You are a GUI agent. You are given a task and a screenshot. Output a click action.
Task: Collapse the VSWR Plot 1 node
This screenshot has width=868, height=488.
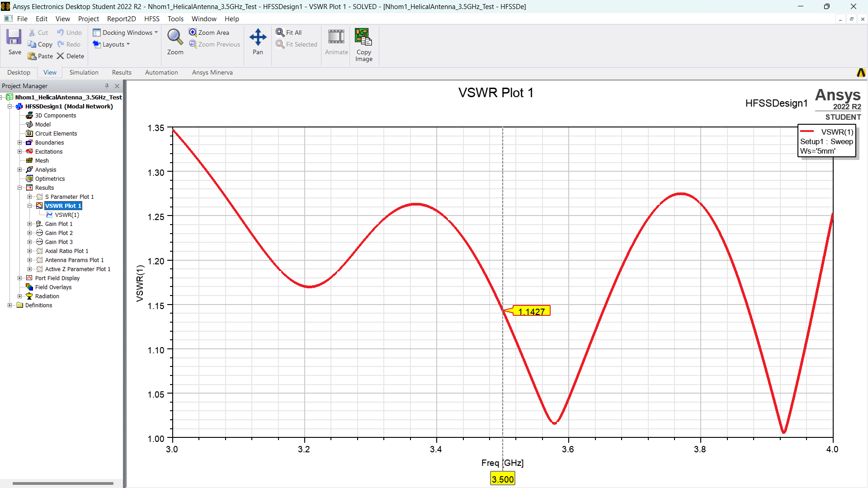pos(30,206)
